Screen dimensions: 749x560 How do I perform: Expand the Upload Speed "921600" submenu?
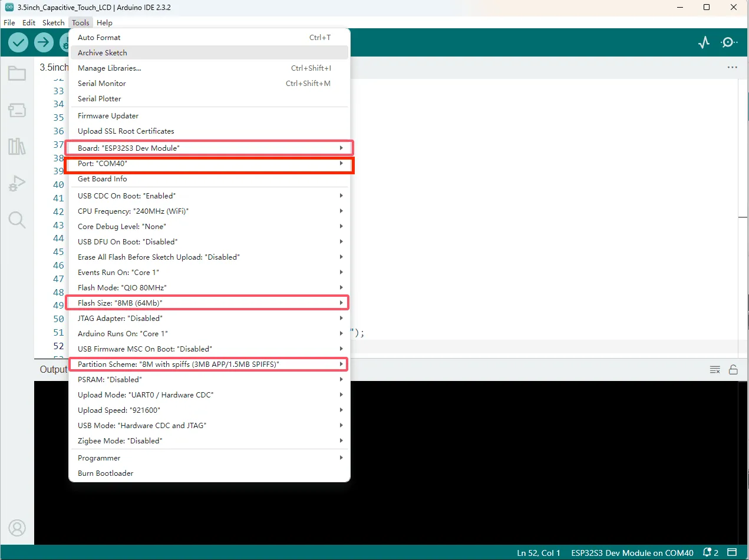[210, 410]
